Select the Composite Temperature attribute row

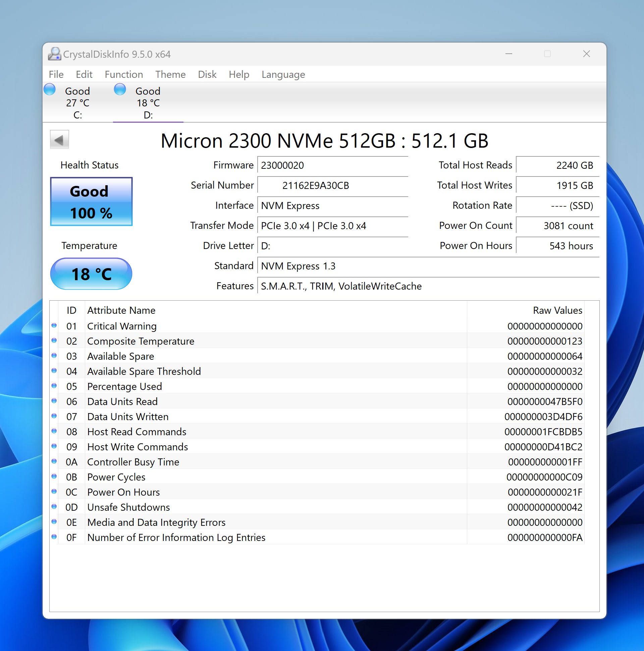(317, 341)
